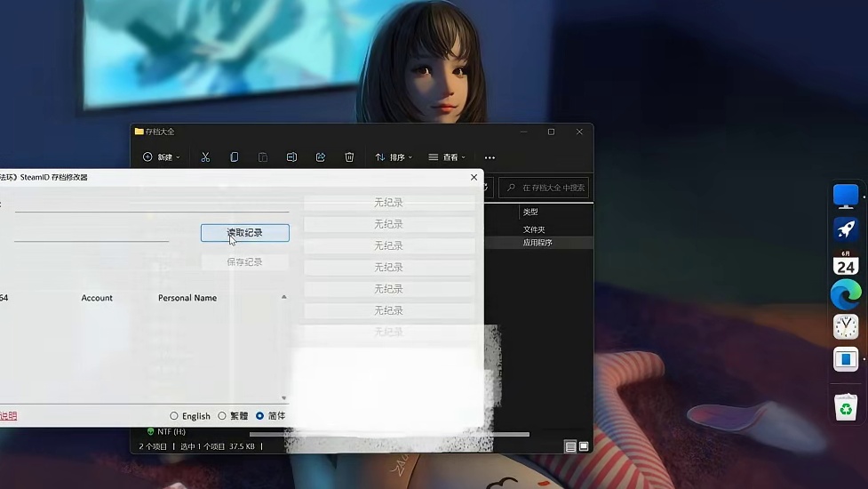Open the Recycle Bin in the dock

point(846,408)
